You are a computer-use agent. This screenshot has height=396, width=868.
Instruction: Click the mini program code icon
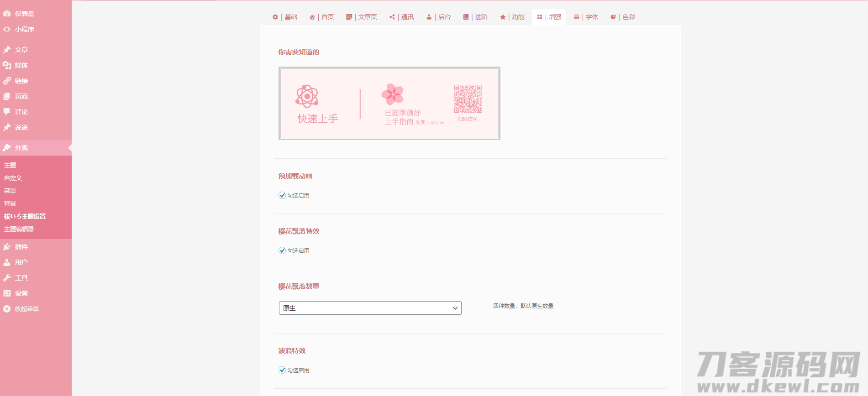click(7, 29)
